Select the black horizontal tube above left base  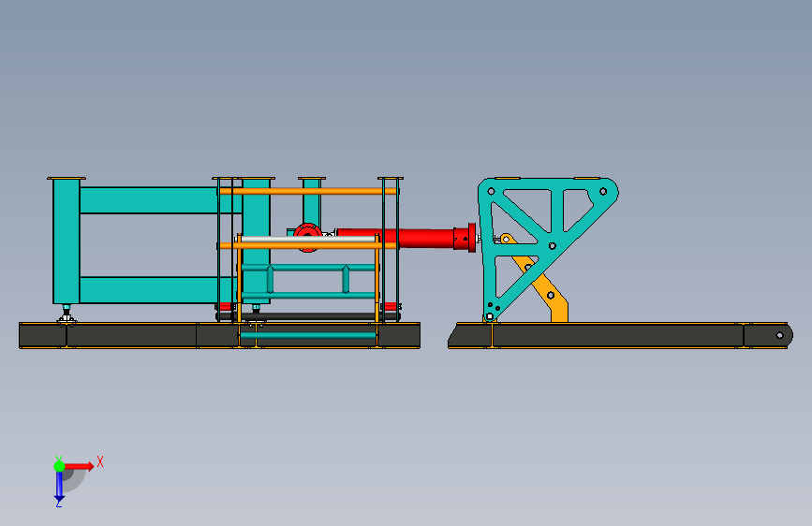click(x=308, y=315)
